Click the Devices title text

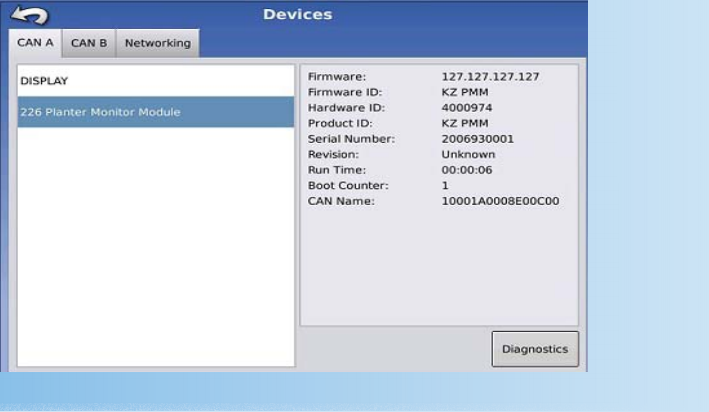[298, 14]
